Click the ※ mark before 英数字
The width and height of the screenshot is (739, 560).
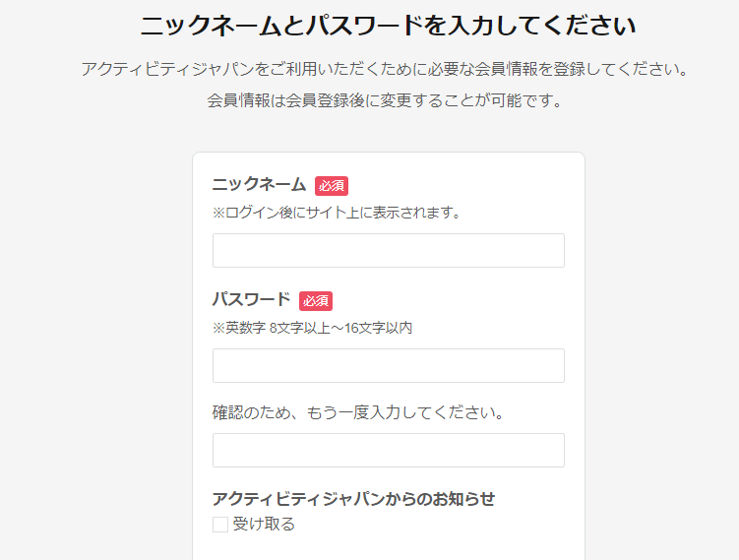[218, 328]
